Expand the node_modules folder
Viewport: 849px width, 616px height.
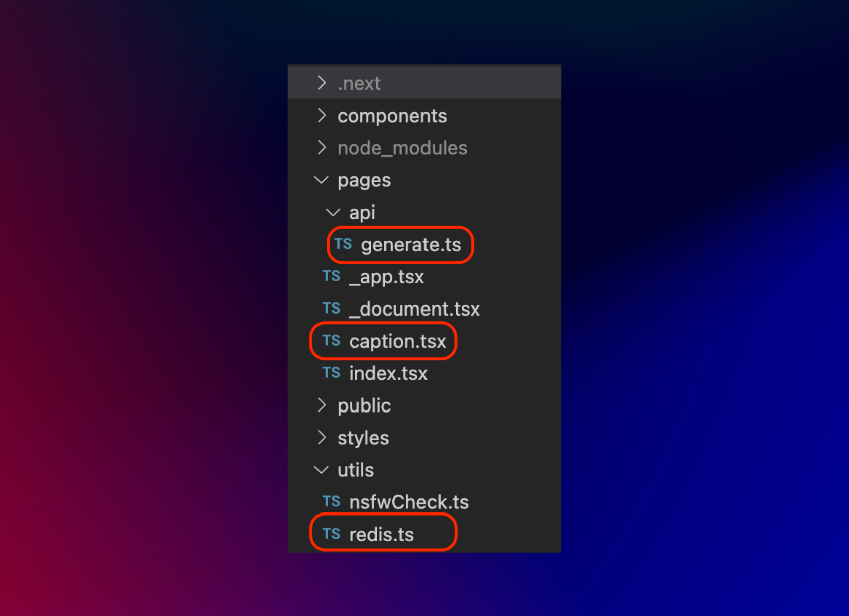[x=322, y=147]
